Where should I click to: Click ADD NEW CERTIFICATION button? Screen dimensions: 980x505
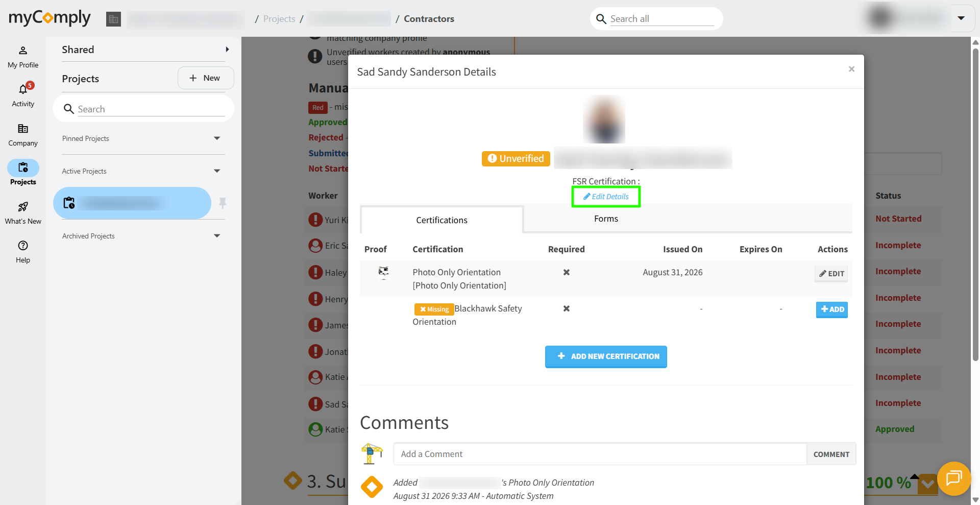pos(606,356)
